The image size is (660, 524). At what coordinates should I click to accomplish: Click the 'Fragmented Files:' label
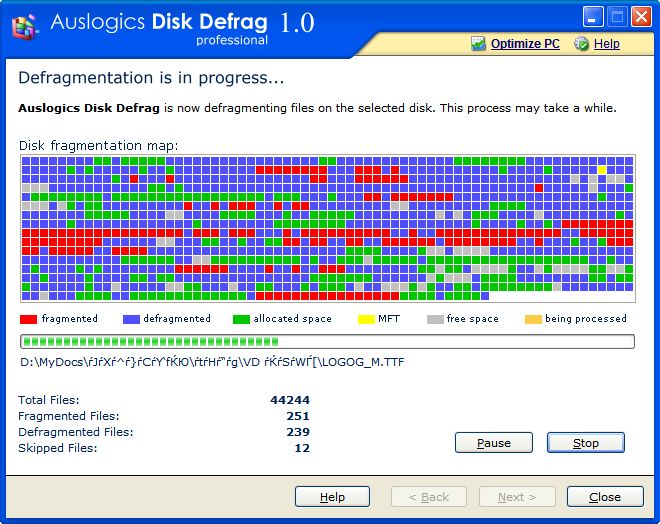coord(69,416)
